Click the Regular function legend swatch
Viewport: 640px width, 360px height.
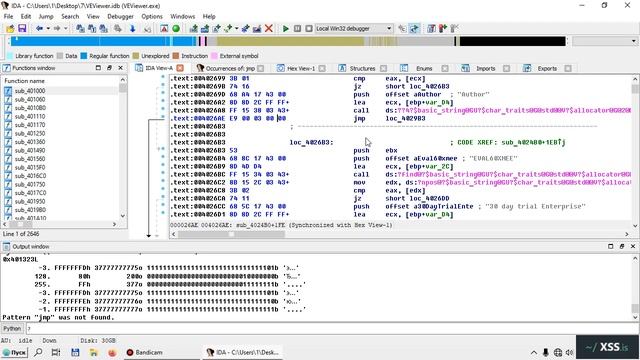pyautogui.click(x=84, y=56)
